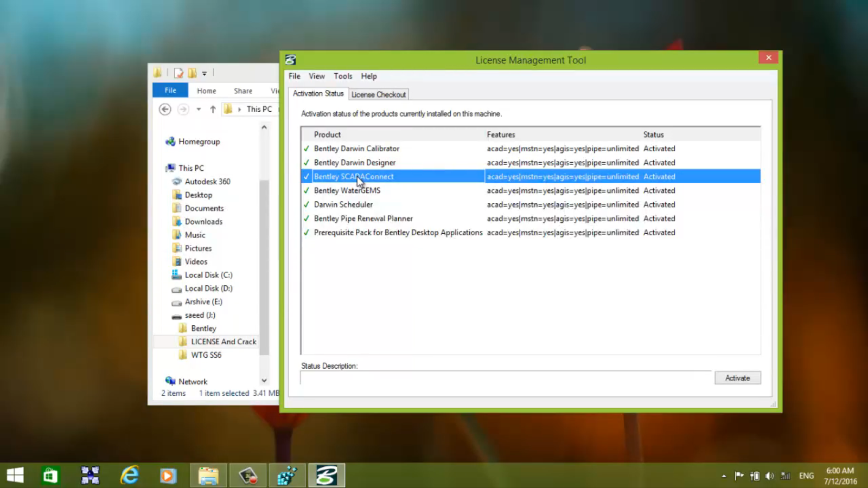Click the Explorer back navigation arrow

click(x=165, y=109)
